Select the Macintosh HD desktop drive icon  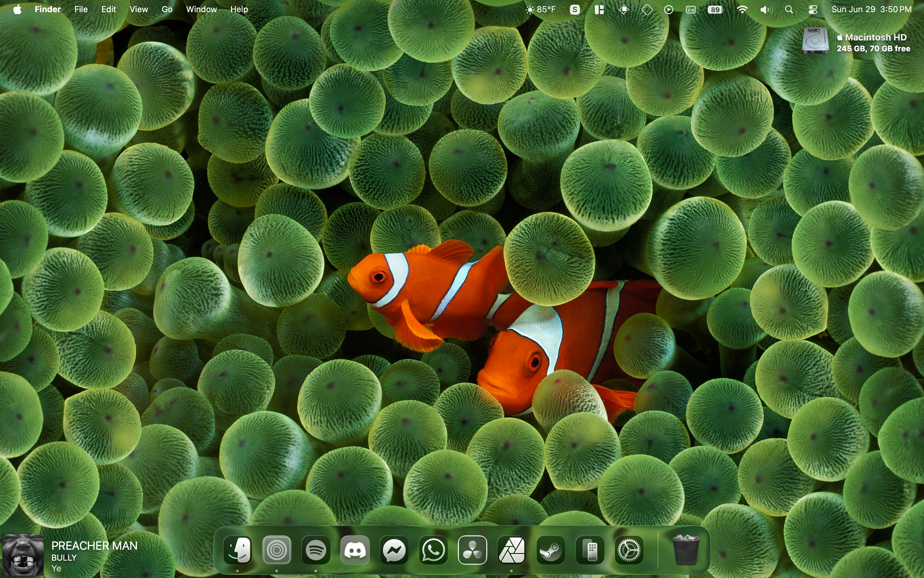click(815, 41)
